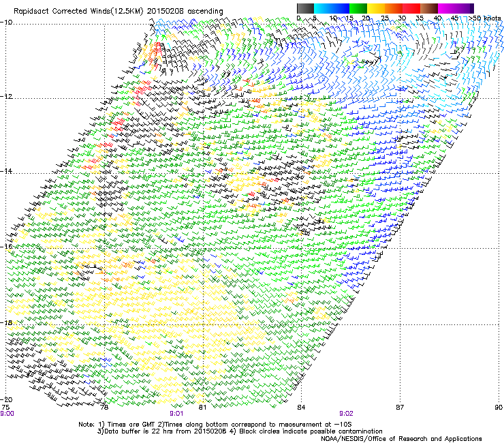Click the '>50 knots' legend label
This screenshot has width=504, height=443.
(x=484, y=18)
